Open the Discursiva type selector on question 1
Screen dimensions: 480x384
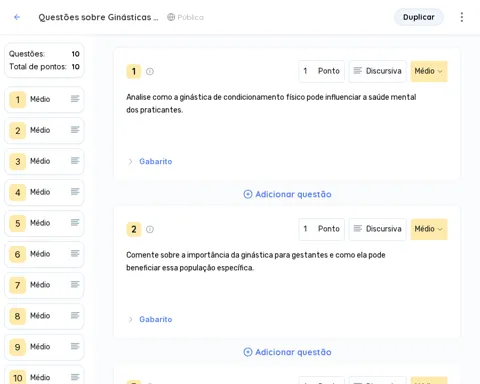[377, 71]
